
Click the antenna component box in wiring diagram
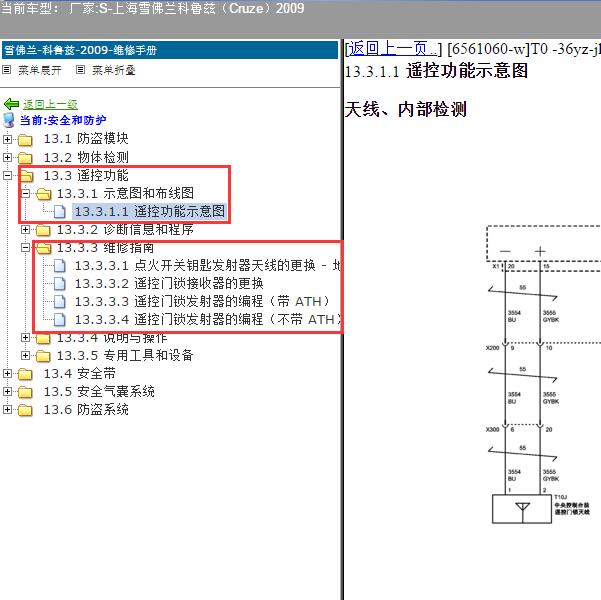tap(522, 510)
